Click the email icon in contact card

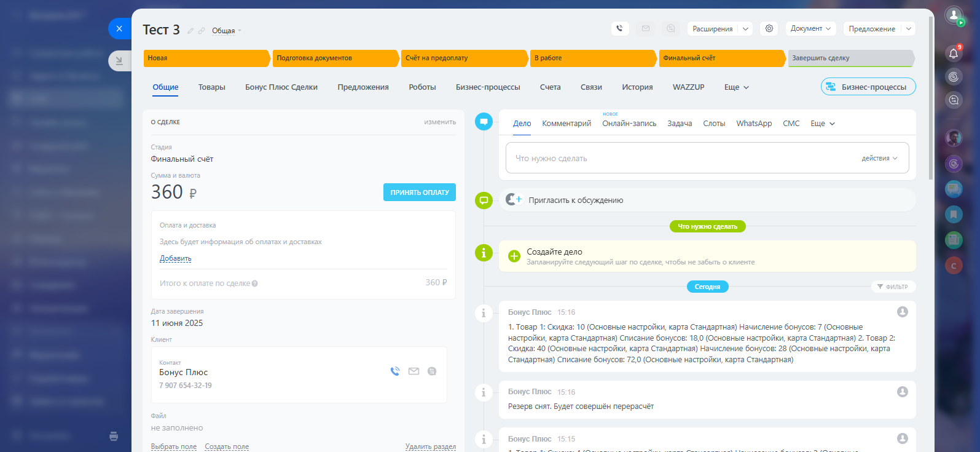414,371
